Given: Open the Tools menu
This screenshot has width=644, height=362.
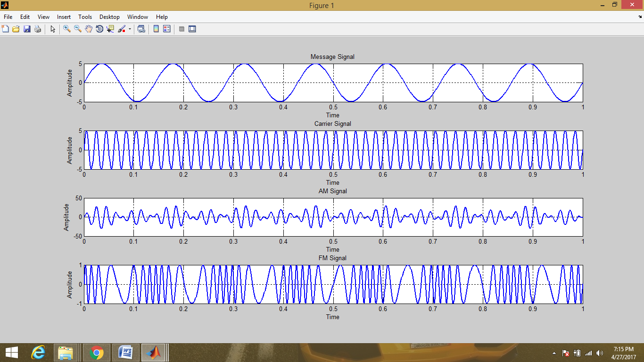Looking at the screenshot, I should click(x=85, y=16).
